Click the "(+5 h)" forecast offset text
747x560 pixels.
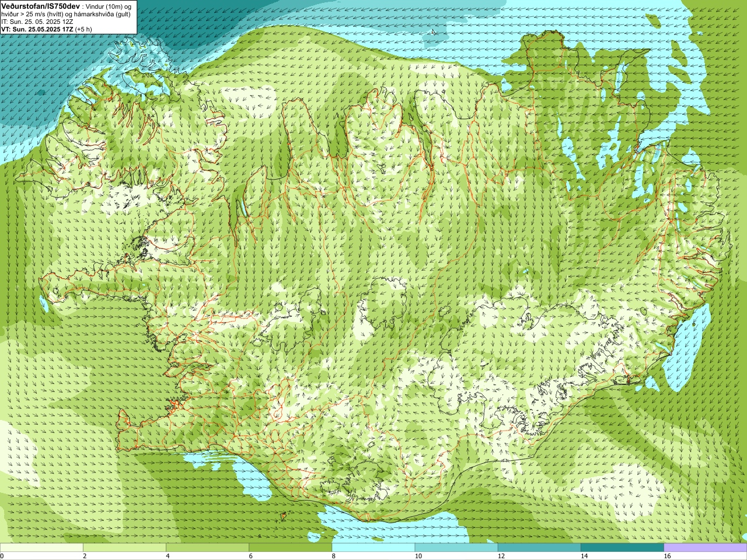click(x=83, y=29)
